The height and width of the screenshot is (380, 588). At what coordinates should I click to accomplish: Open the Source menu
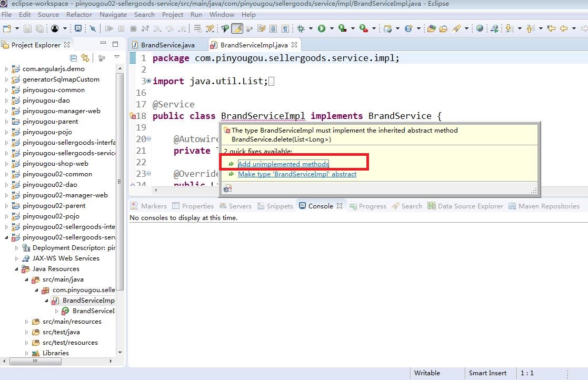(48, 15)
